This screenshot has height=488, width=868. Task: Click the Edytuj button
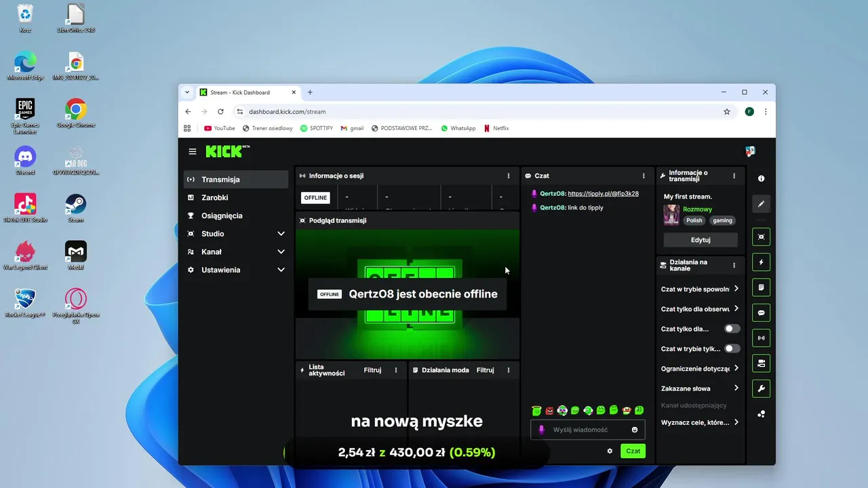click(x=701, y=240)
